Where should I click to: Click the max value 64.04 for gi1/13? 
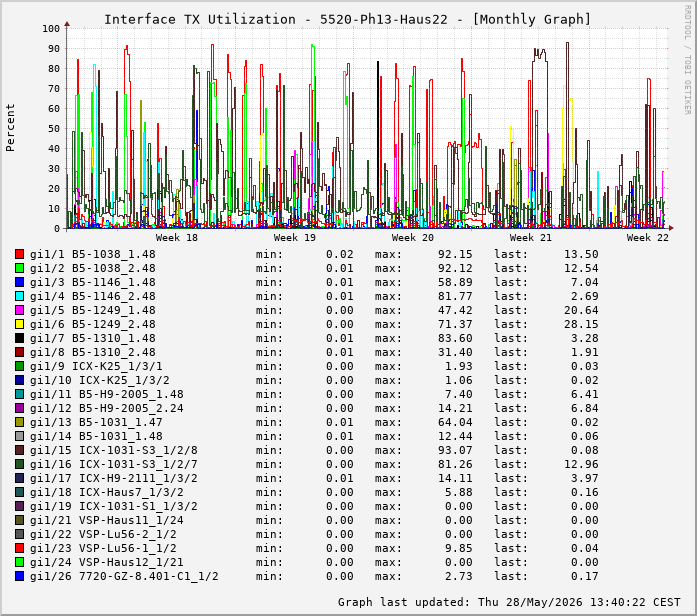pyautogui.click(x=455, y=422)
